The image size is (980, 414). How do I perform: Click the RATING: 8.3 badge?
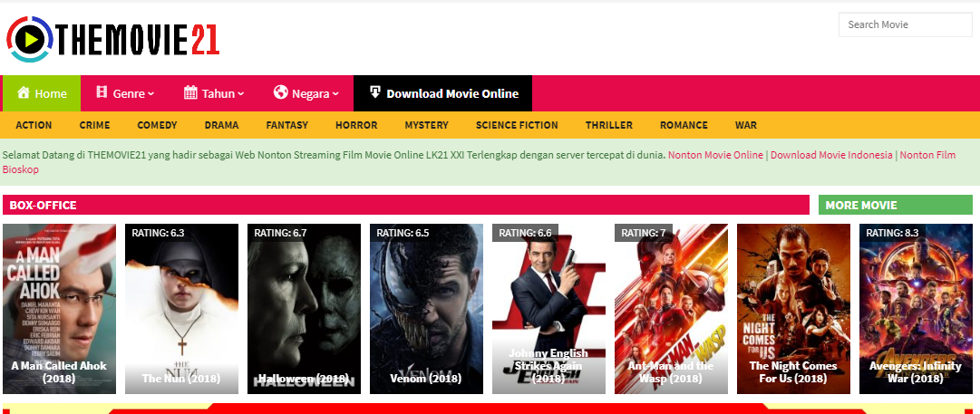tap(892, 233)
